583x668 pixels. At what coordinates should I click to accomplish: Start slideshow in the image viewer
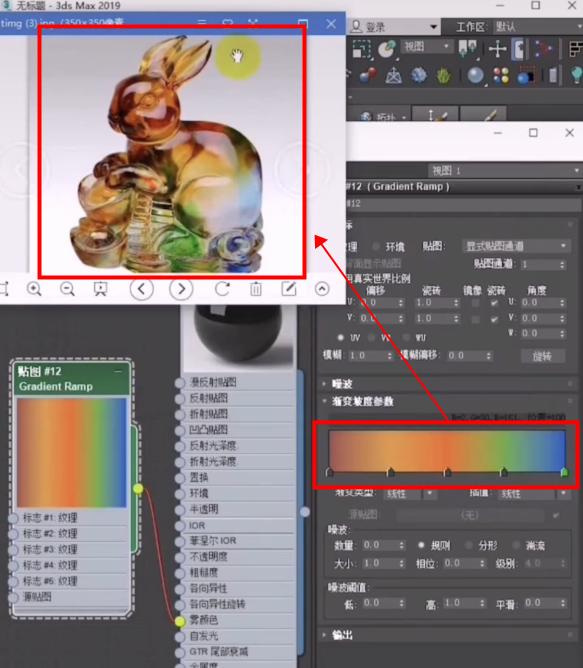(100, 289)
